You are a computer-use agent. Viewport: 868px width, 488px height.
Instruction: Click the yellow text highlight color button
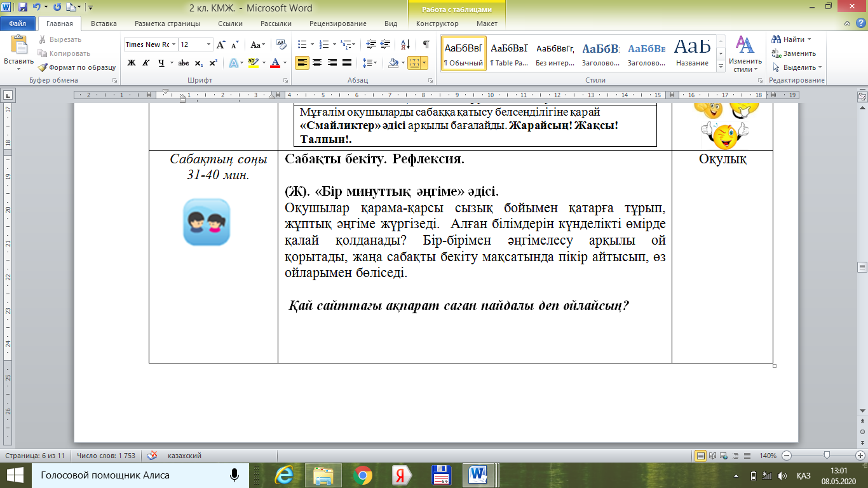(254, 63)
